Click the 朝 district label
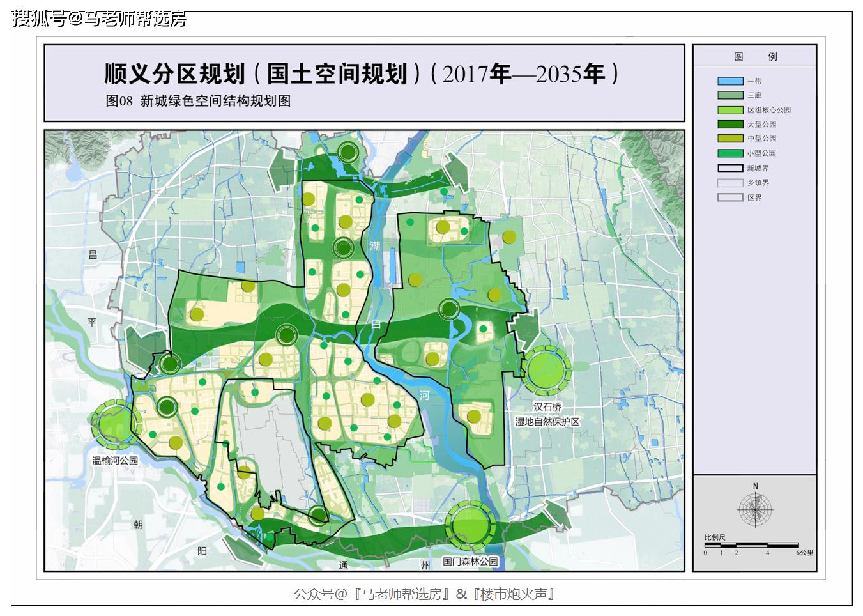 click(139, 525)
